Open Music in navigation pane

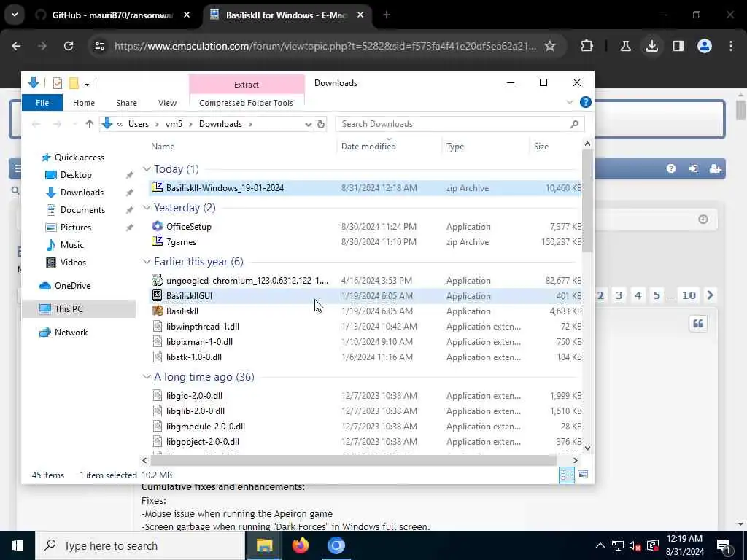click(72, 245)
